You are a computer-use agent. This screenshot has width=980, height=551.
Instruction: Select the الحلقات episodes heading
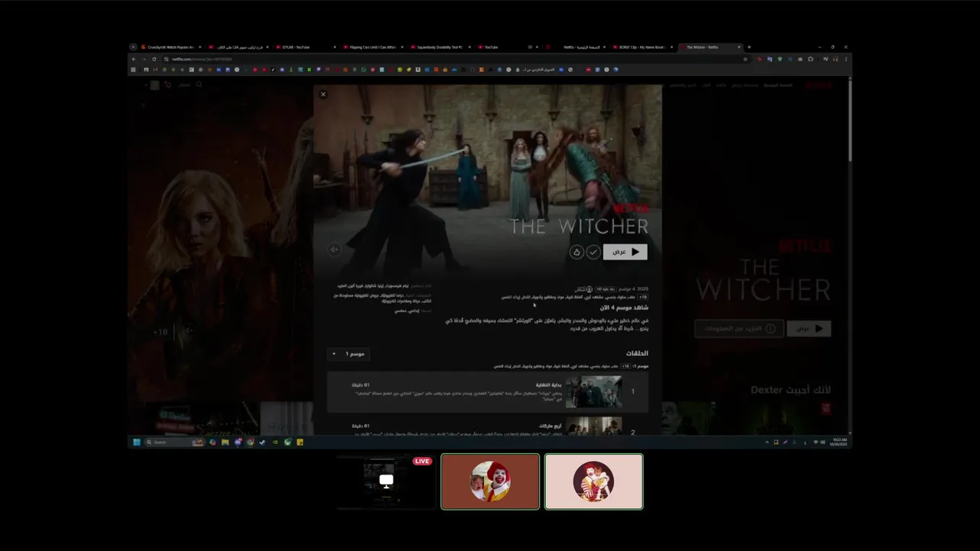click(637, 353)
